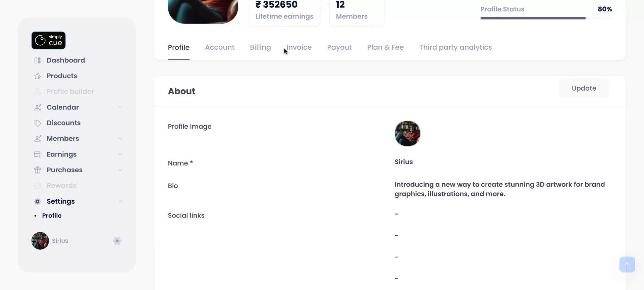The width and height of the screenshot is (644, 290).
Task: Click the Discounts tag icon
Action: [38, 123]
